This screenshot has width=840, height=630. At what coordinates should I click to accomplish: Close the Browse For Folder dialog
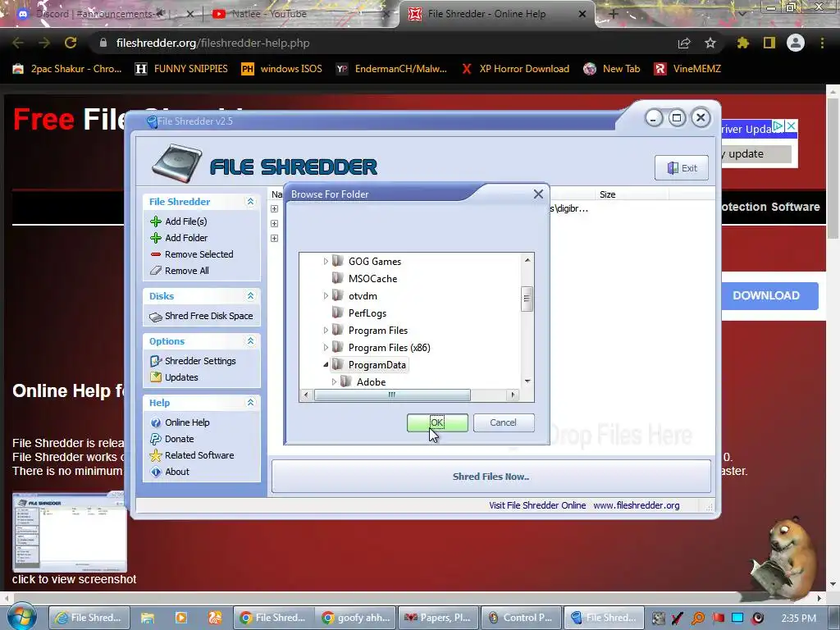pos(538,194)
